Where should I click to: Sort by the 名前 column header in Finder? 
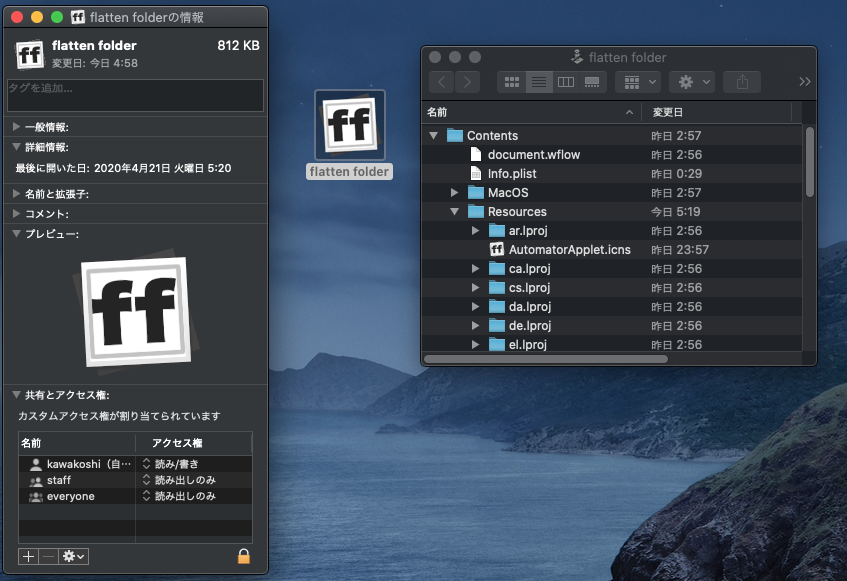[531, 112]
